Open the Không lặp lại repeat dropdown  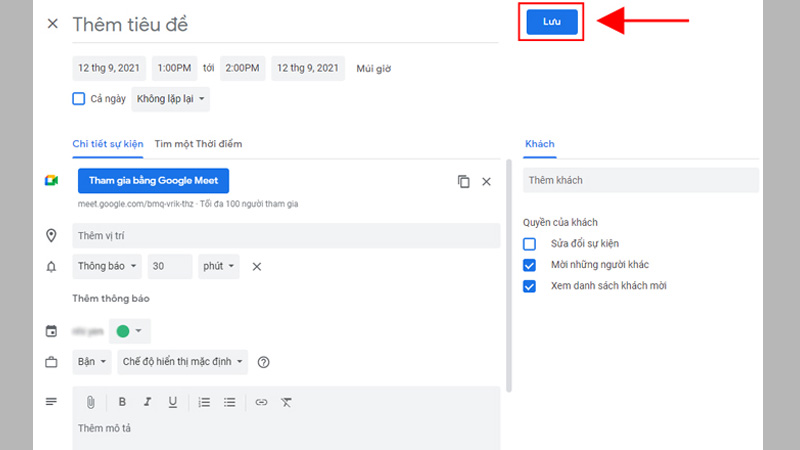170,99
